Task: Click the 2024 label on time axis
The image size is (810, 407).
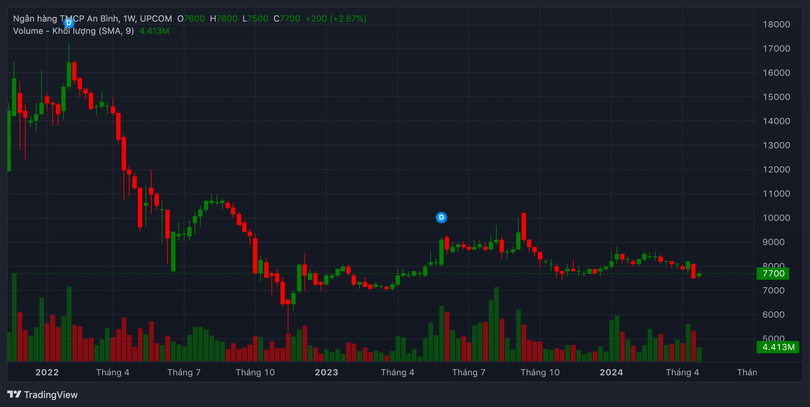Action: tap(611, 372)
